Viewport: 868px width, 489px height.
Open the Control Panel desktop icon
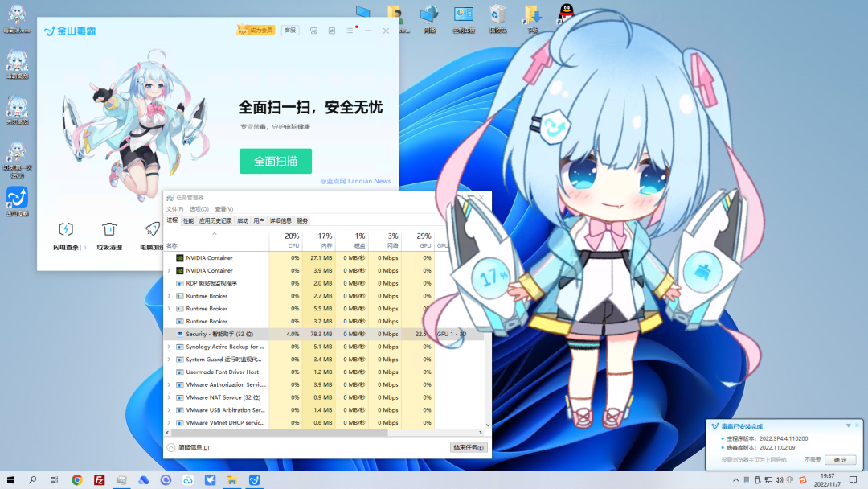pos(464,18)
